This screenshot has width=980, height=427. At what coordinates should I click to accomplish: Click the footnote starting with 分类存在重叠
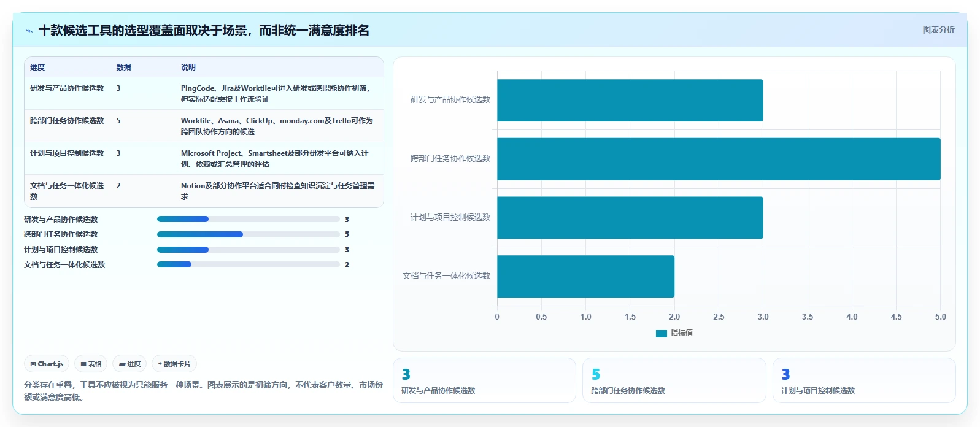(x=203, y=391)
